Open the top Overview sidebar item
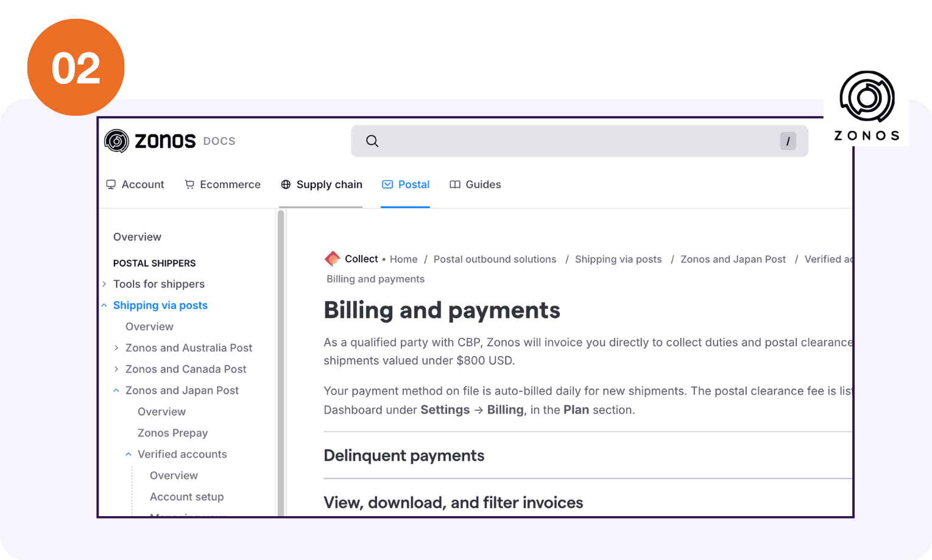This screenshot has height=560, width=932. [137, 237]
